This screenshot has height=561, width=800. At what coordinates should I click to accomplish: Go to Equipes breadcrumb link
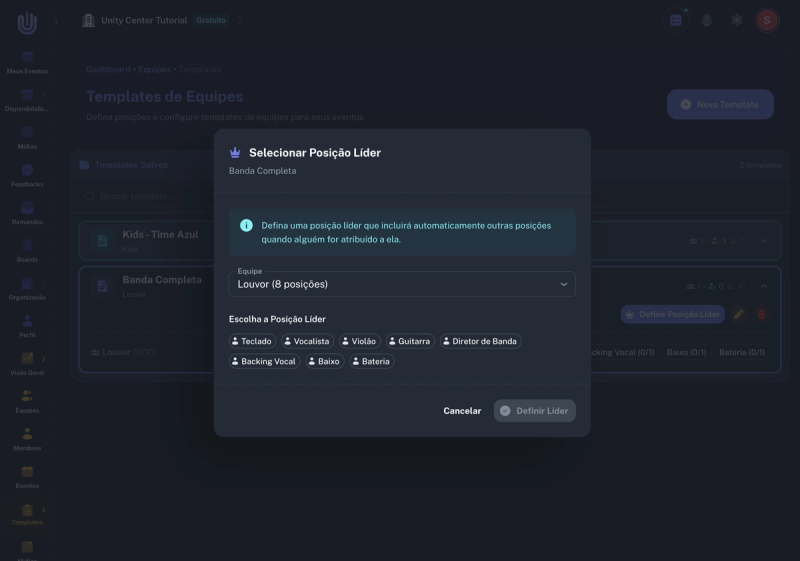point(154,69)
